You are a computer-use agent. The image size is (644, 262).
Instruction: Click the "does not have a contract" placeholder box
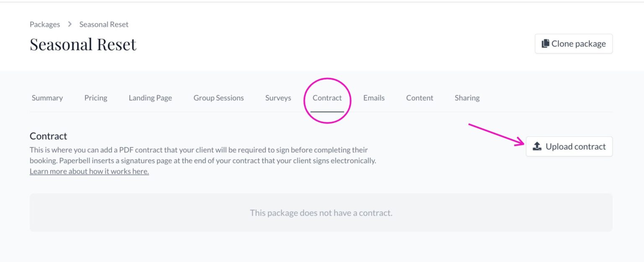click(x=321, y=213)
